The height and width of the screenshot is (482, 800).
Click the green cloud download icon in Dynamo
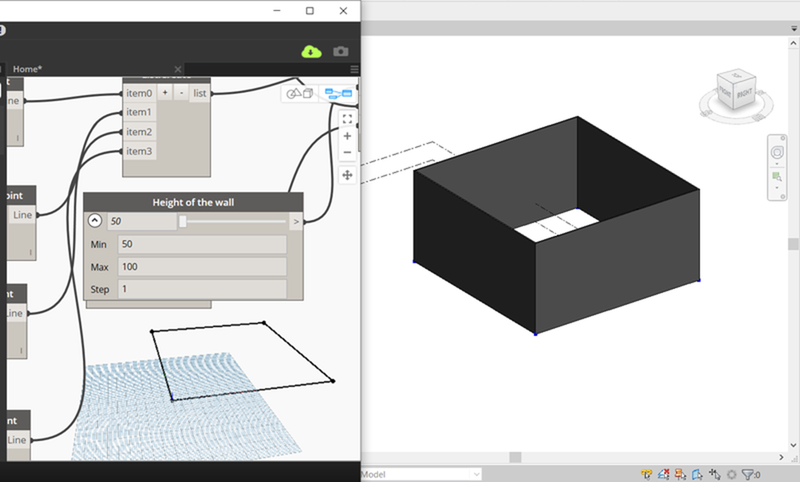(x=311, y=52)
